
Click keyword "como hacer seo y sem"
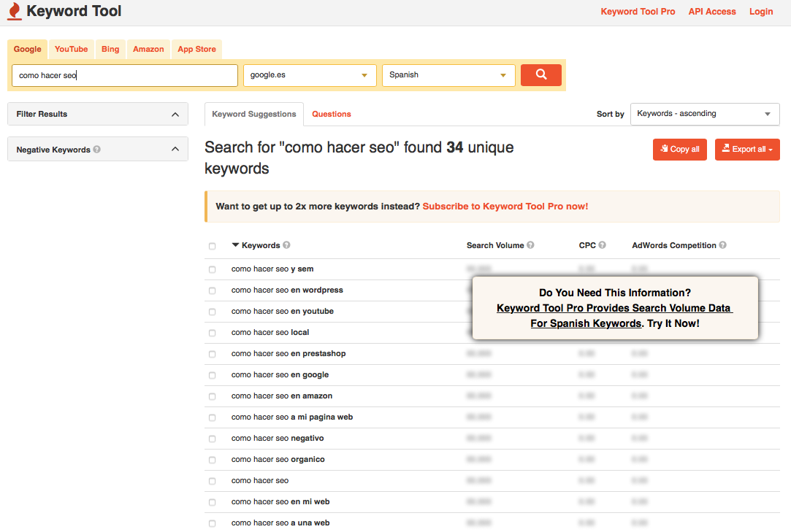click(x=272, y=269)
